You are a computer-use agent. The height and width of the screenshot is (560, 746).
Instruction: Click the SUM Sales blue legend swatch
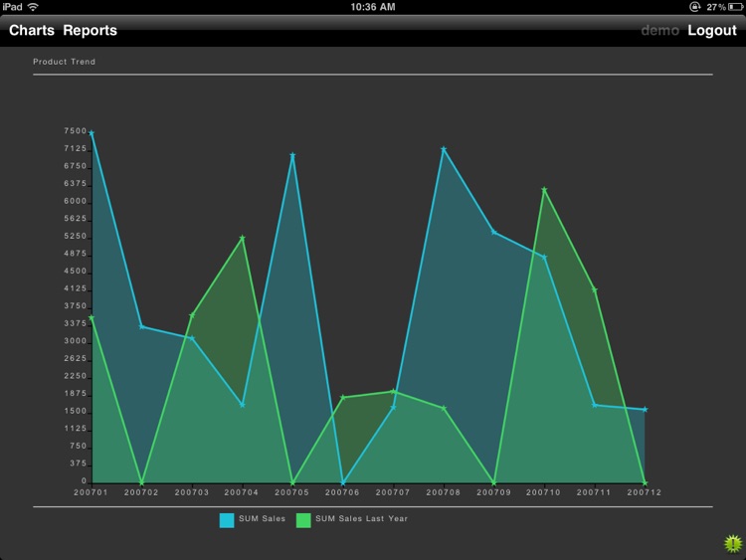tap(227, 520)
